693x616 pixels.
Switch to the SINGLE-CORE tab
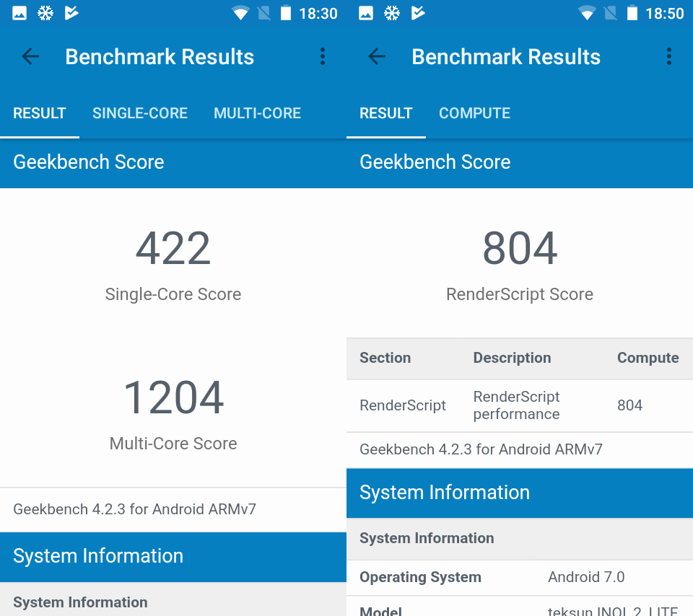(x=140, y=113)
